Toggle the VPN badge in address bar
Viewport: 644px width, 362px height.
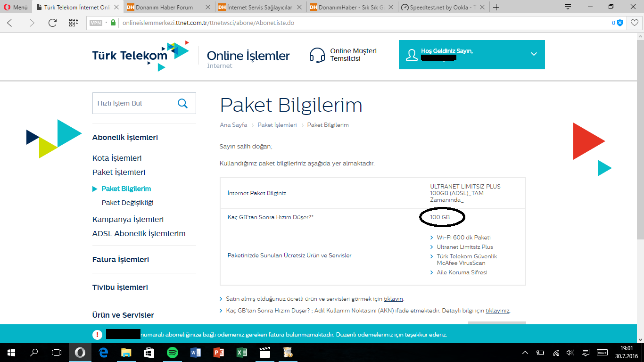point(96,23)
